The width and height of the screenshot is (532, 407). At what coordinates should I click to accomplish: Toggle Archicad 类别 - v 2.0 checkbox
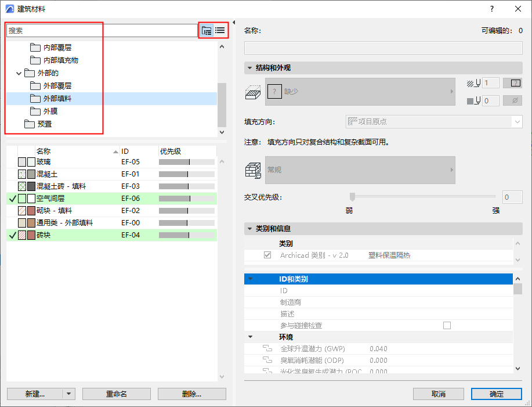(267, 255)
